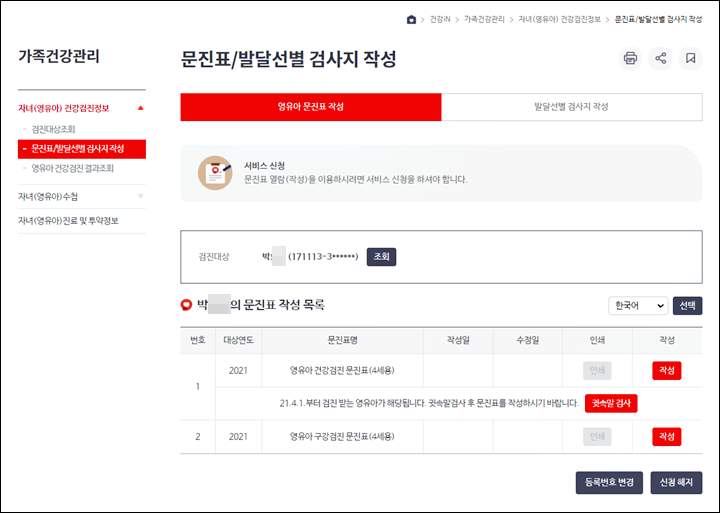Click the service application clipboard icon
Screen dimensions: 720x513
(215, 173)
